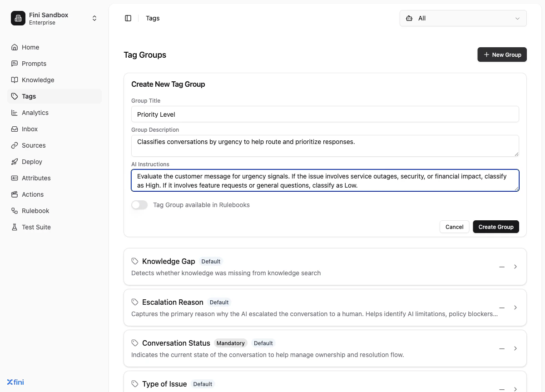Expand the Type of Issue tag group
Viewport: 545px width, 392px height.
[515, 388]
